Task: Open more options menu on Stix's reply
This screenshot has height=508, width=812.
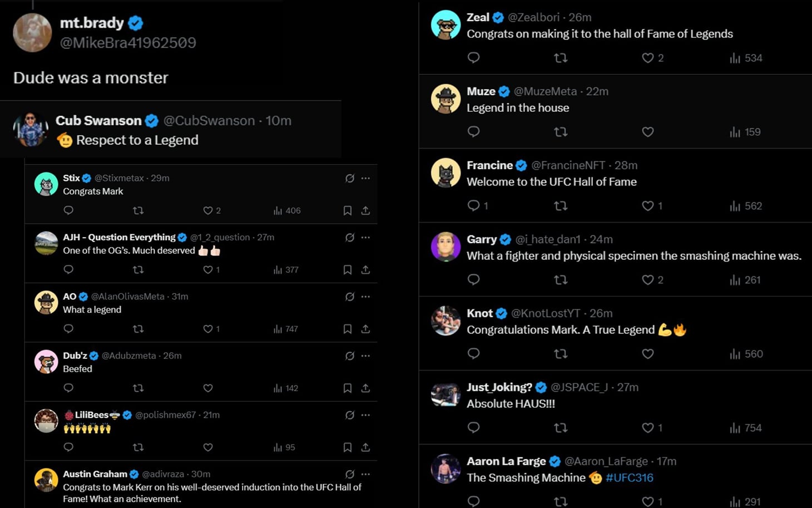Action: [365, 178]
